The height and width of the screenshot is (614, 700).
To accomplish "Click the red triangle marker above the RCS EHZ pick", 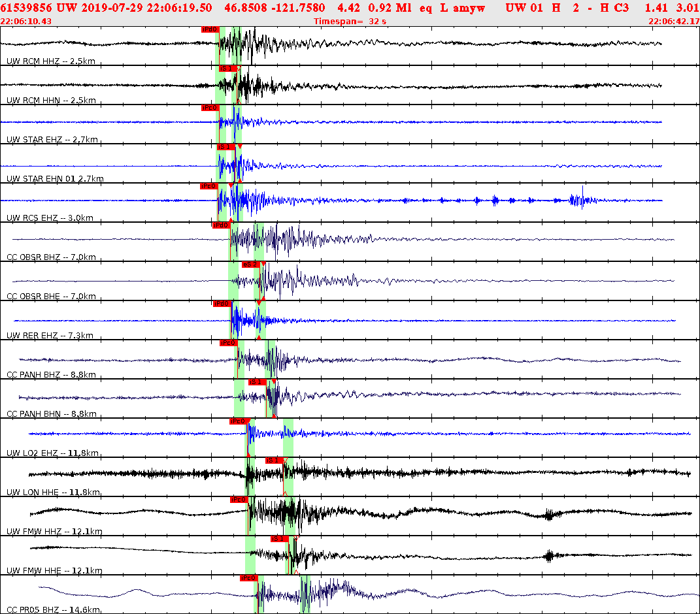I will (232, 184).
